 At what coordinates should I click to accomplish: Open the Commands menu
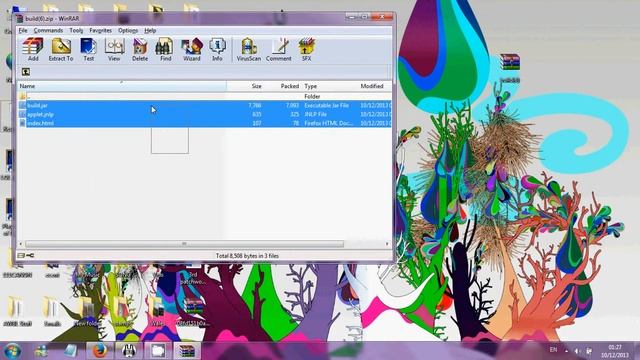coord(48,31)
